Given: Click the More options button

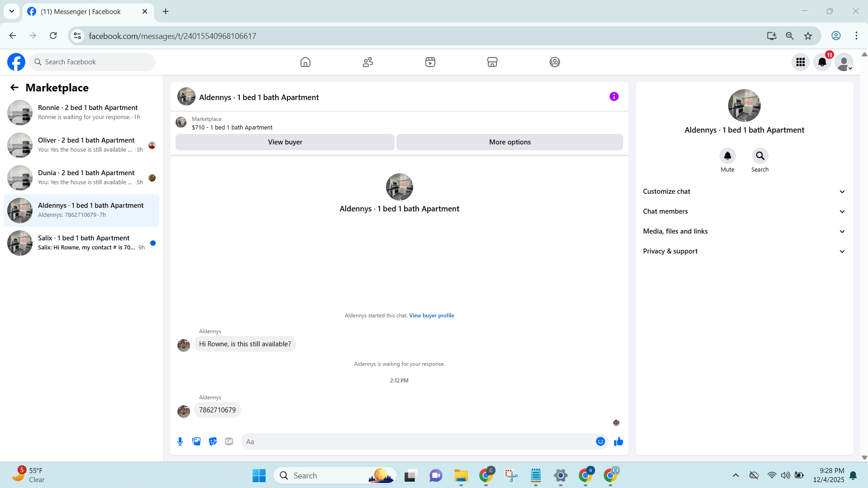Looking at the screenshot, I should pyautogui.click(x=510, y=142).
